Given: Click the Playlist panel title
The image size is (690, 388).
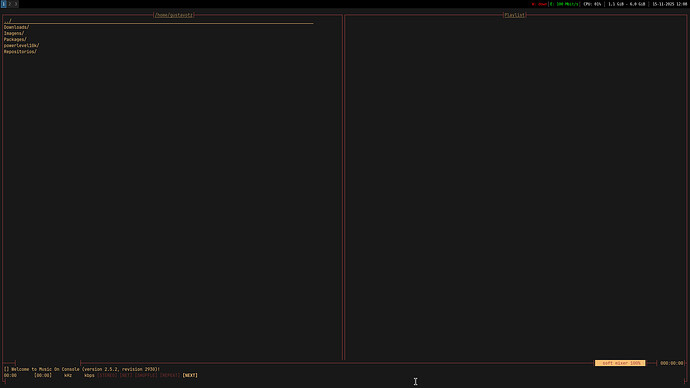Looking at the screenshot, I should 514,15.
